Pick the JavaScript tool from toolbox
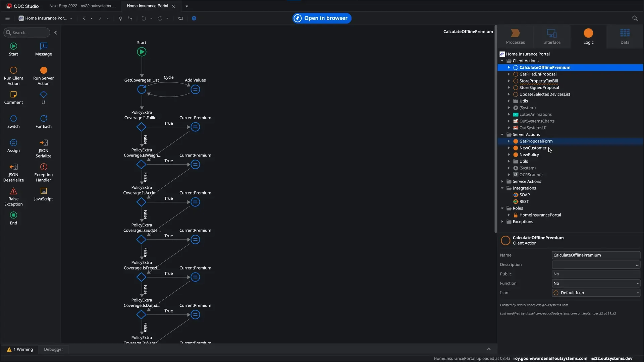Screen dimensions: 644x362 click(43, 194)
